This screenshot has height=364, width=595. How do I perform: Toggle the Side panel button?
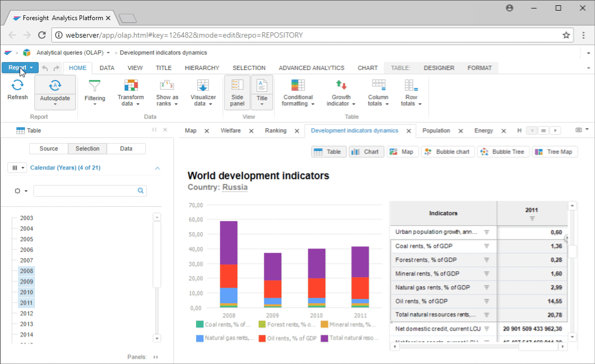coord(237,92)
